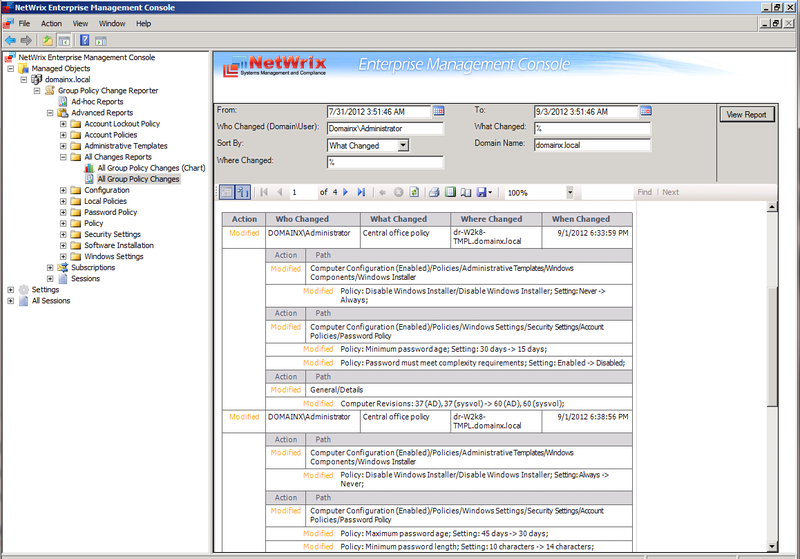800x559 pixels.
Task: Click the blue Help icon in toolbar
Action: pyautogui.click(x=85, y=40)
